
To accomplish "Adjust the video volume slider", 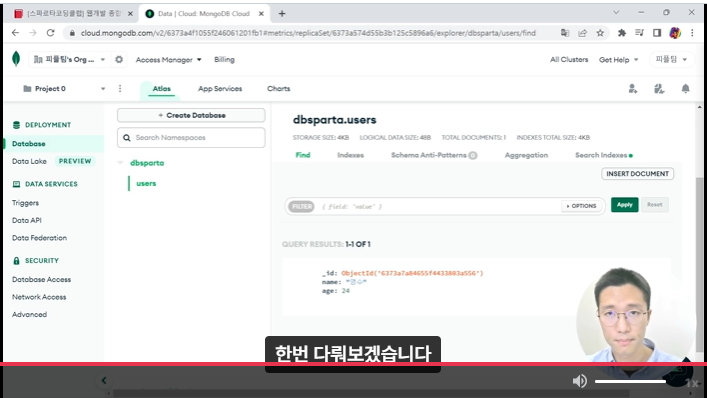I will pyautogui.click(x=630, y=381).
